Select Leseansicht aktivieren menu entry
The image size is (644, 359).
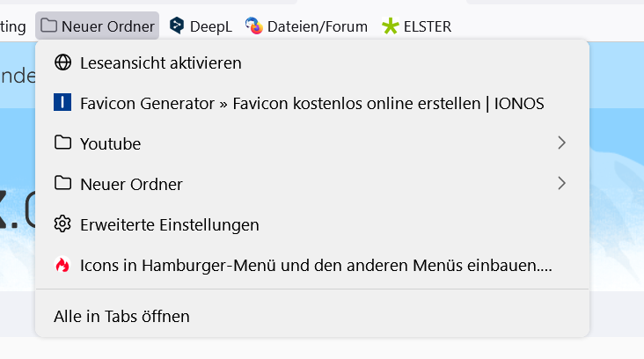tap(160, 62)
